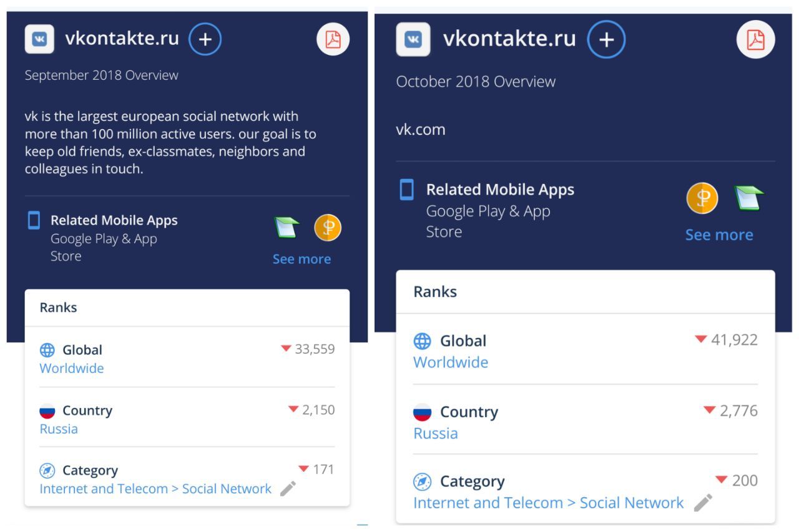This screenshot has height=532, width=799.
Task: Click category rank value 200
Action: [x=745, y=480]
